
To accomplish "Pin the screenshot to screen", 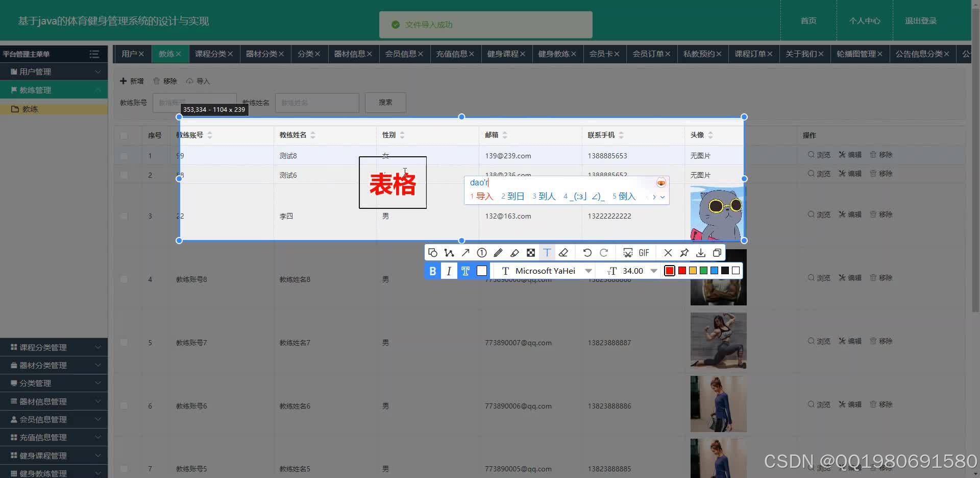I will pos(684,252).
